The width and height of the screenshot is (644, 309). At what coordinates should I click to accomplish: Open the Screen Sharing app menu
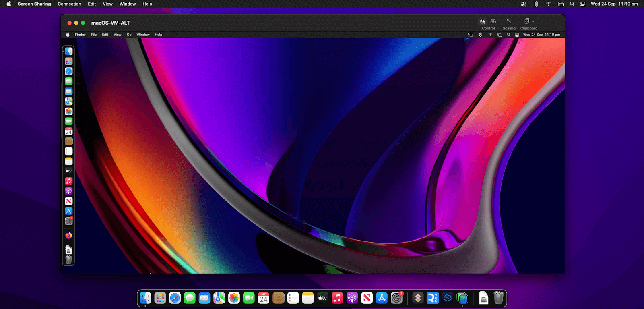pyautogui.click(x=34, y=4)
